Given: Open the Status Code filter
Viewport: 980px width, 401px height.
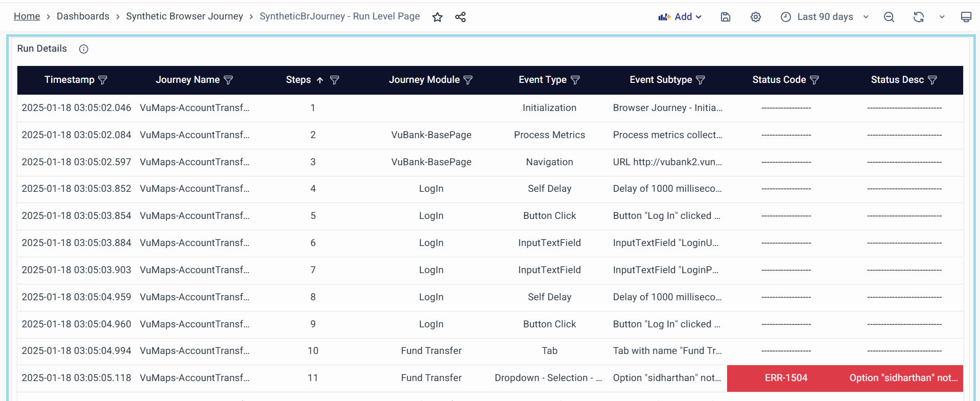Looking at the screenshot, I should pos(814,80).
